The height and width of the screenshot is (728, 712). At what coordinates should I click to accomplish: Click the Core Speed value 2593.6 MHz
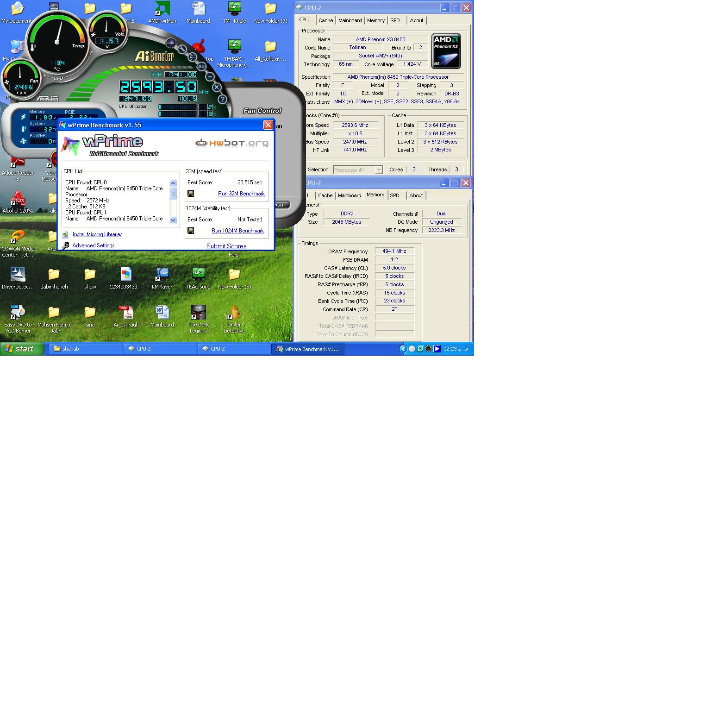point(355,125)
